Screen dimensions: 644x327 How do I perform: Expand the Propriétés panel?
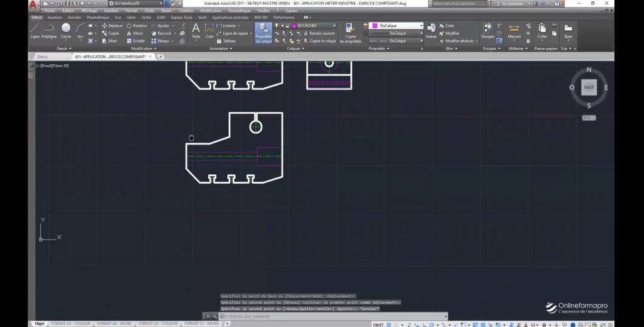pyautogui.click(x=379, y=48)
